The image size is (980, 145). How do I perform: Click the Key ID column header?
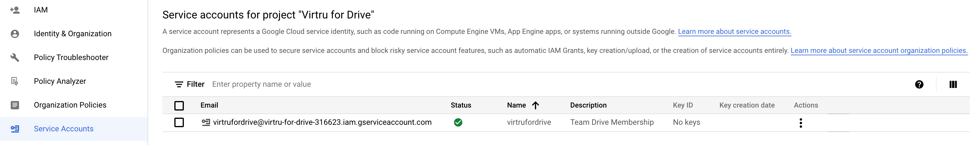pyautogui.click(x=682, y=105)
